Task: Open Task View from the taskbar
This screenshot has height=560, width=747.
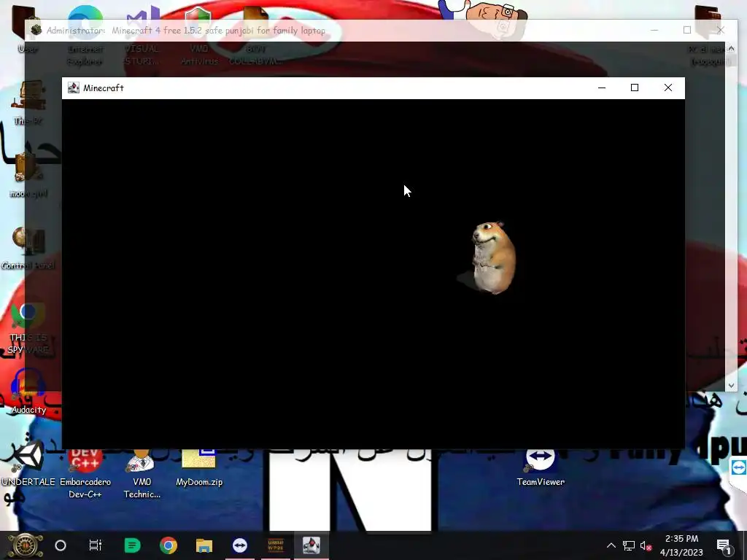Action: click(x=96, y=545)
